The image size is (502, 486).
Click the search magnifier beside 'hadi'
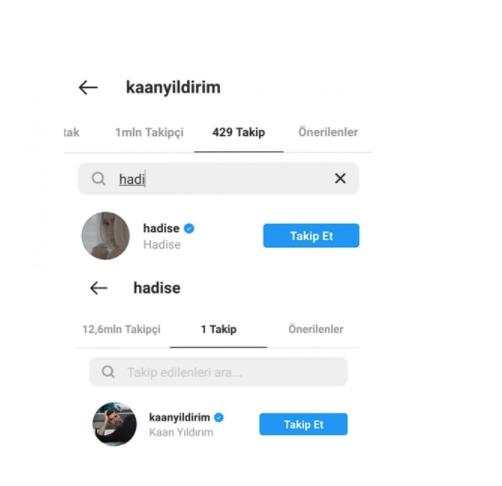(x=99, y=179)
